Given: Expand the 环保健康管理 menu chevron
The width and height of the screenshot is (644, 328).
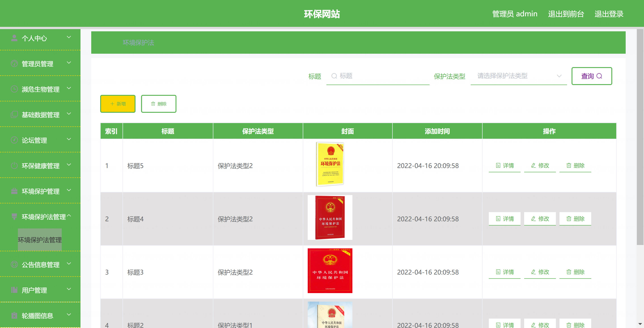Looking at the screenshot, I should coord(69,165).
